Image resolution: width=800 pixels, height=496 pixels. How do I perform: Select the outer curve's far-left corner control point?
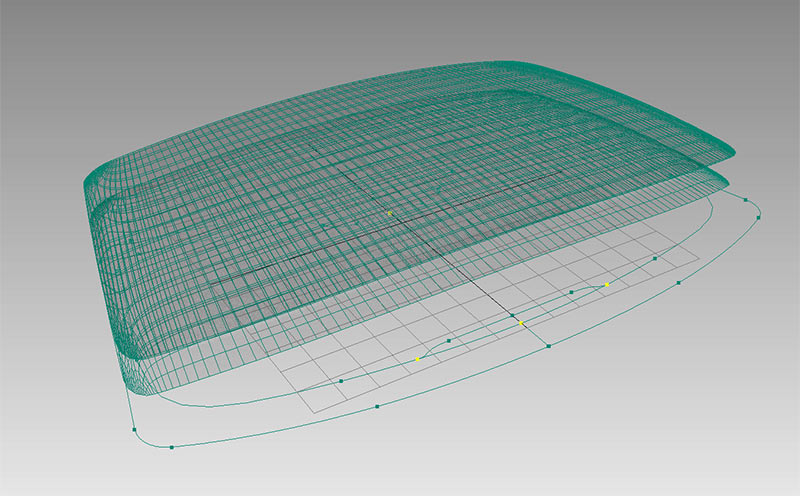point(134,430)
